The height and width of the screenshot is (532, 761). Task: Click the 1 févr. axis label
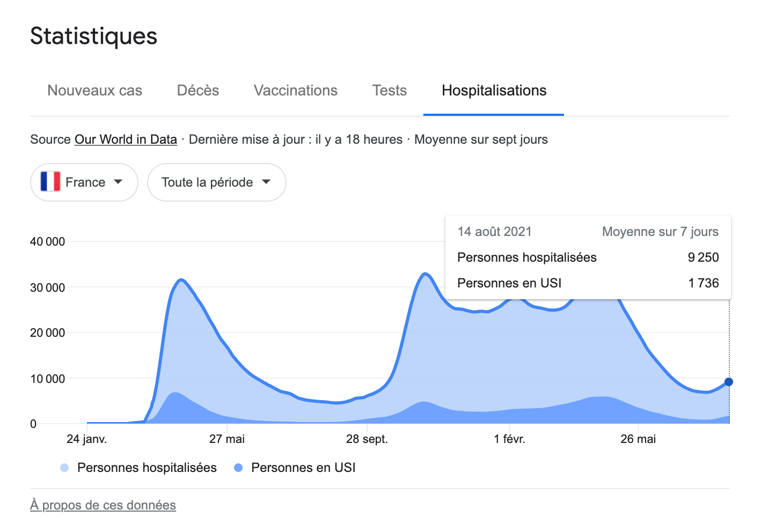tap(509, 439)
